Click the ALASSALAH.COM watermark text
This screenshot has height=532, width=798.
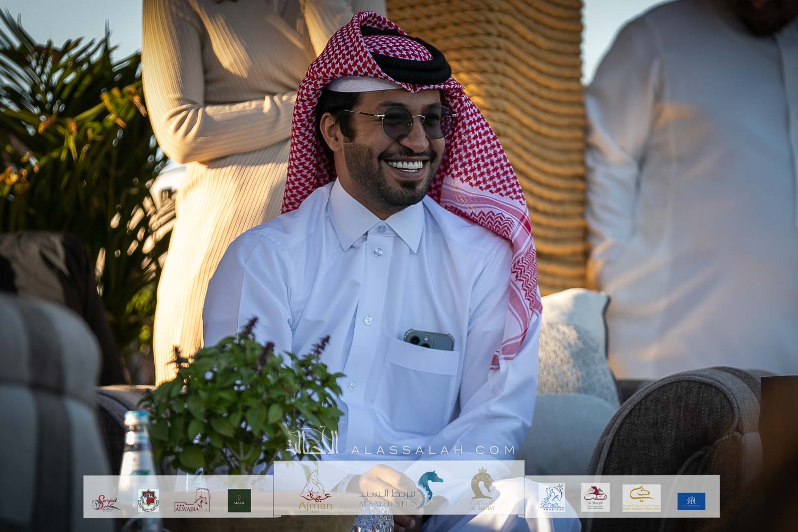coord(433,450)
